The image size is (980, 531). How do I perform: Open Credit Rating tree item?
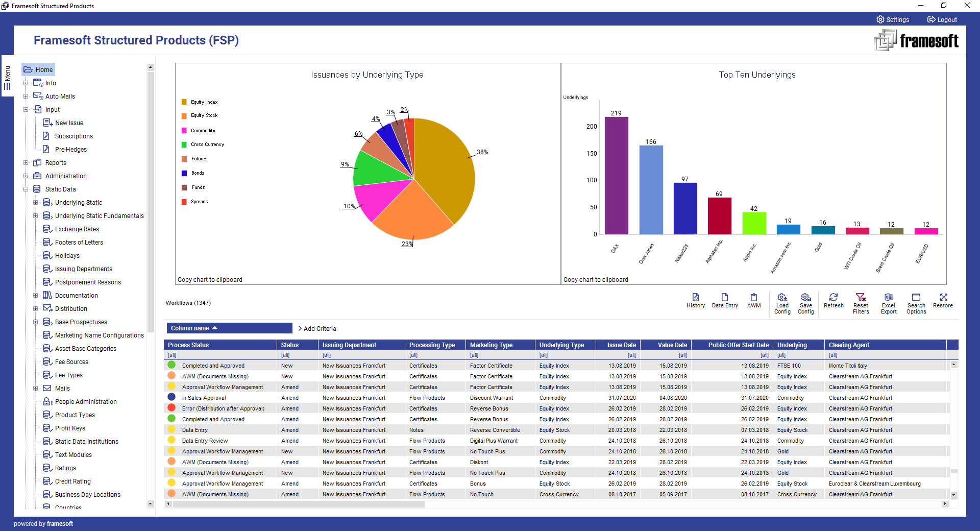(72, 481)
